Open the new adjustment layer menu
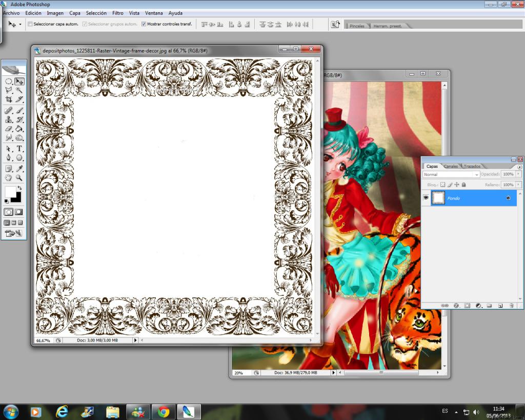525x420 pixels. point(478,306)
